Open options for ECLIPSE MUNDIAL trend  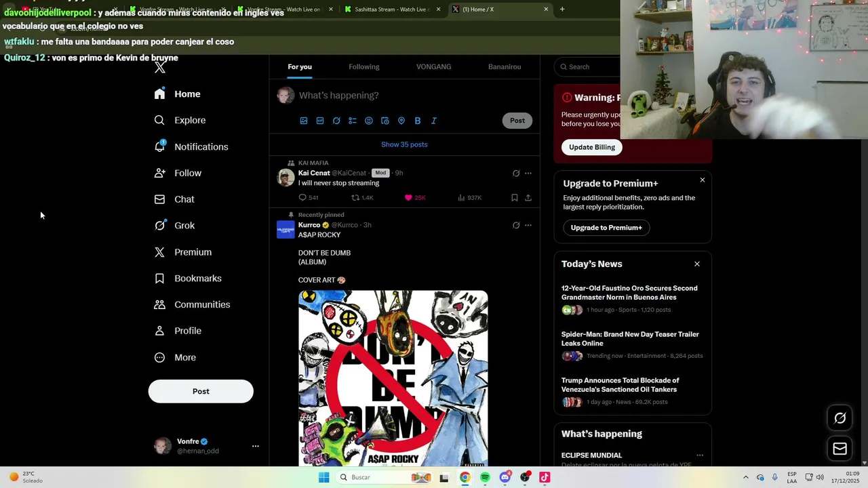(x=700, y=455)
